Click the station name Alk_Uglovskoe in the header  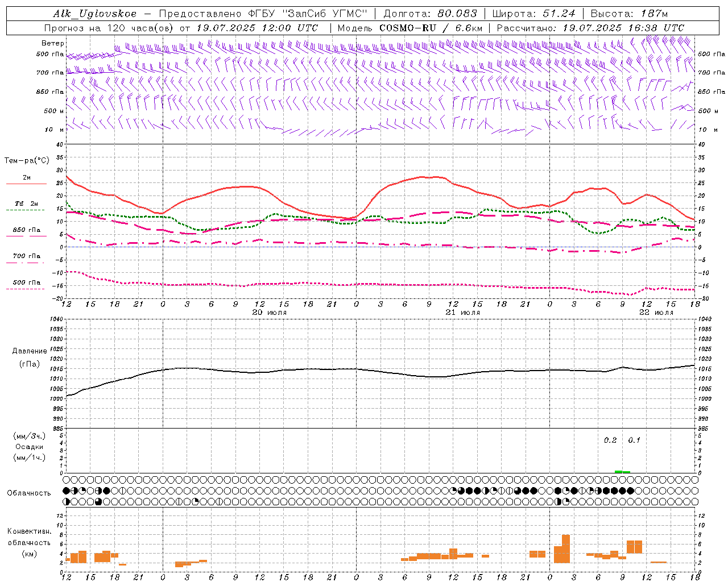(x=95, y=14)
